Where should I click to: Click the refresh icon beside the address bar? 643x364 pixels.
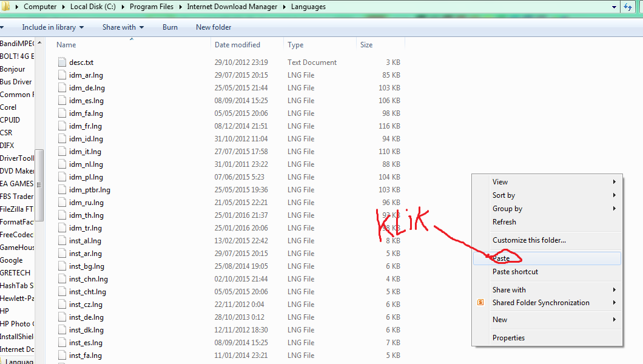(x=629, y=7)
